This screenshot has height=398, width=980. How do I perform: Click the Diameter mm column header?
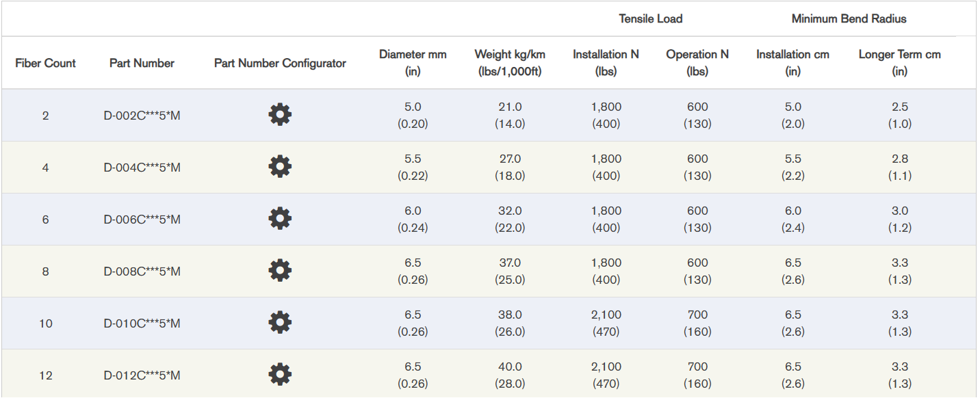(413, 62)
